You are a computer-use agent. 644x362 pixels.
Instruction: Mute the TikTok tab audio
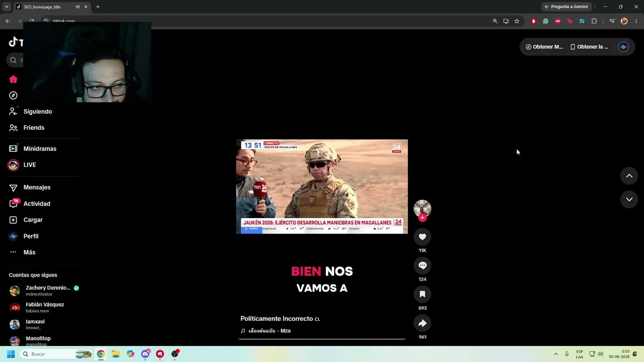click(x=77, y=7)
